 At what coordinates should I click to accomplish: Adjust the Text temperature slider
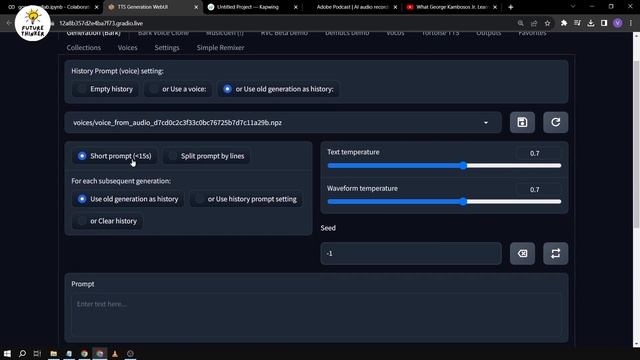tap(444, 166)
